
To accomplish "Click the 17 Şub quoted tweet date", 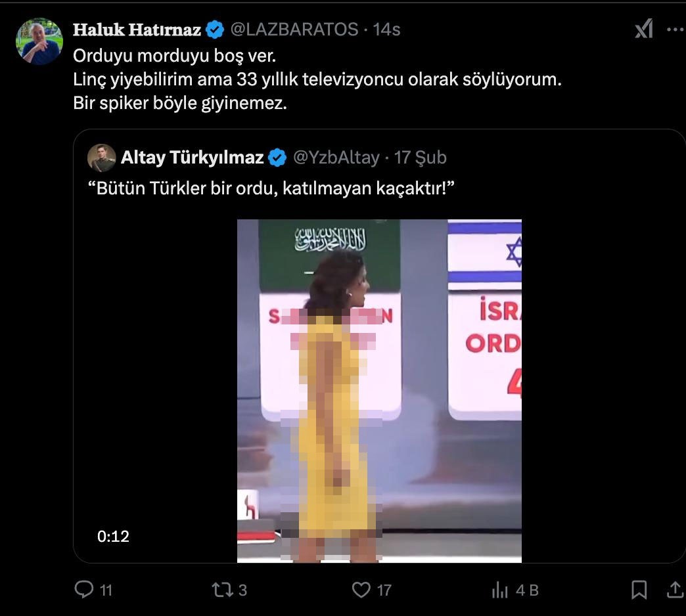I will coord(420,157).
